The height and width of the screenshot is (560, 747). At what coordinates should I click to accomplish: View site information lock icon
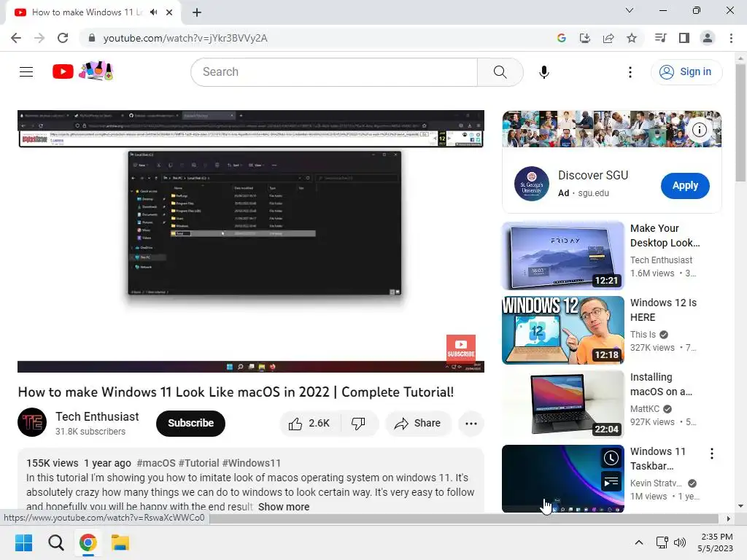coord(92,38)
